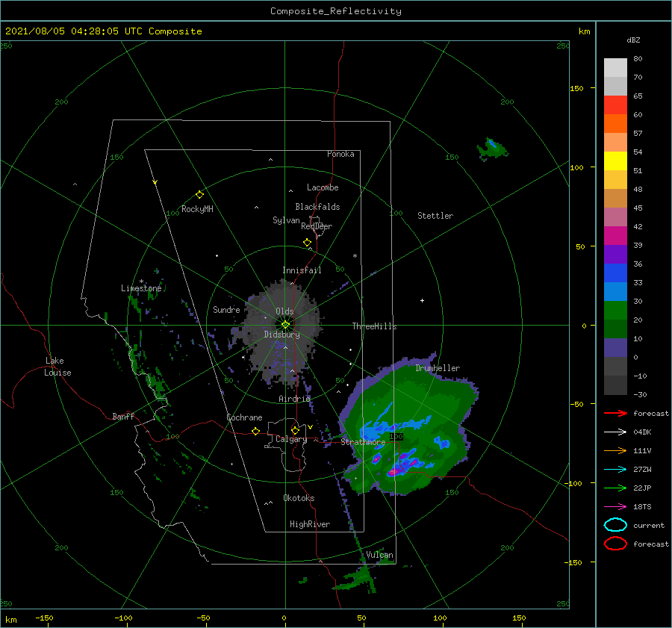Click the yellow diamond marker below RedDeer
This screenshot has height=628, width=672.
click(307, 243)
